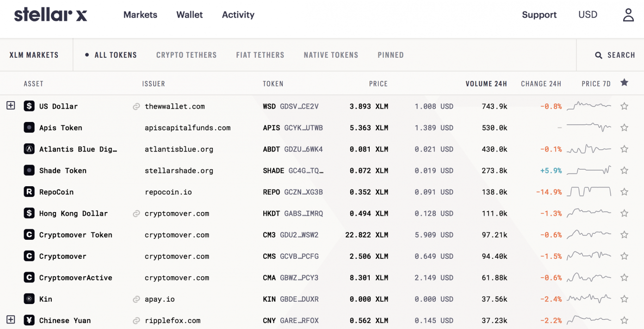
Task: Click the Shade Token asset icon
Action: [29, 171]
